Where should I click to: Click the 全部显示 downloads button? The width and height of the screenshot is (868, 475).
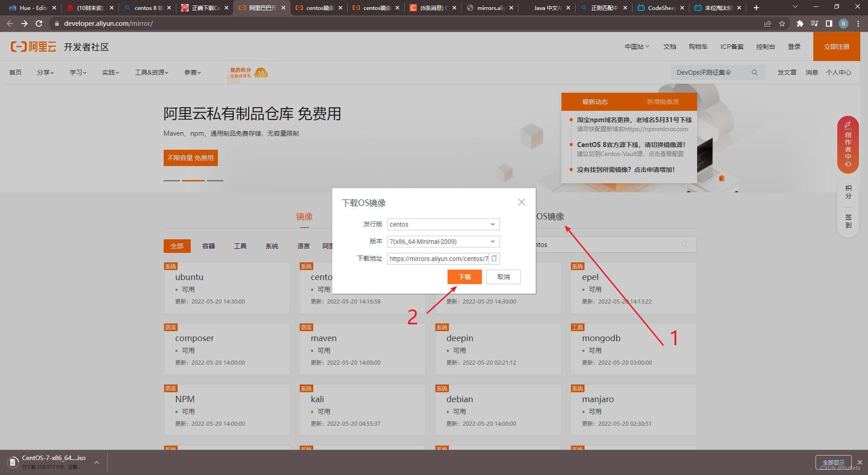pos(834,462)
